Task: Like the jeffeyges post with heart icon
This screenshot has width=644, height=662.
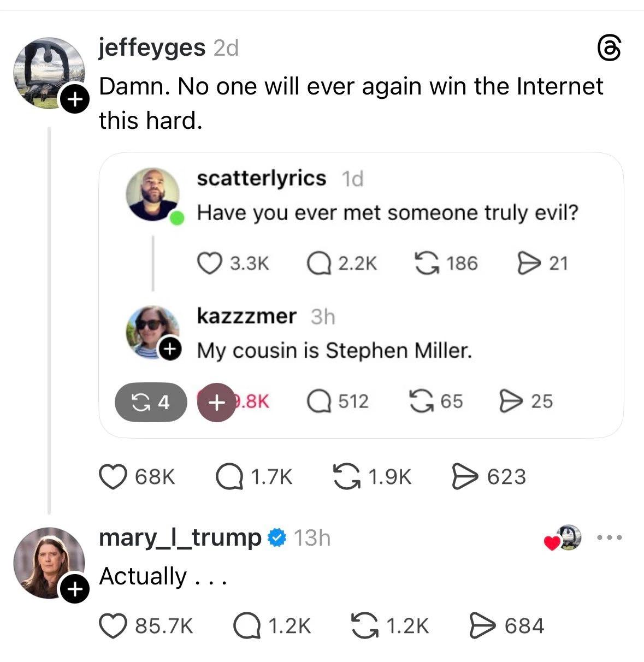Action: (x=112, y=476)
